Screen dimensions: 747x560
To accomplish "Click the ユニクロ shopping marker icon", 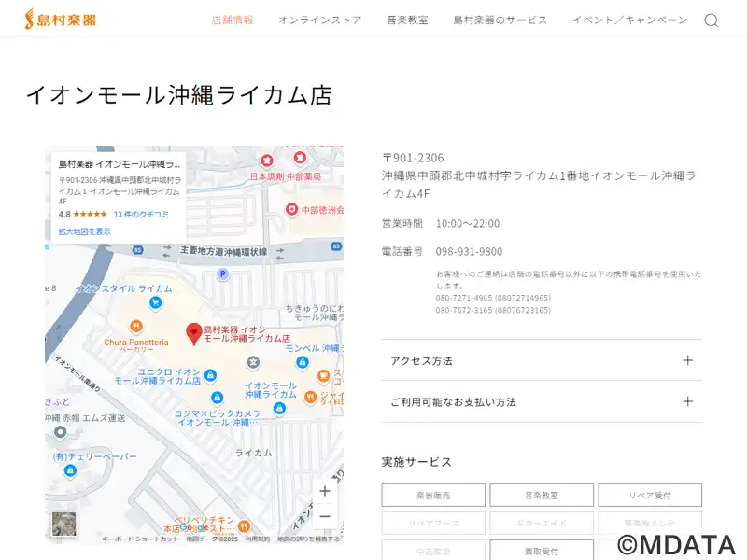I will 210,375.
